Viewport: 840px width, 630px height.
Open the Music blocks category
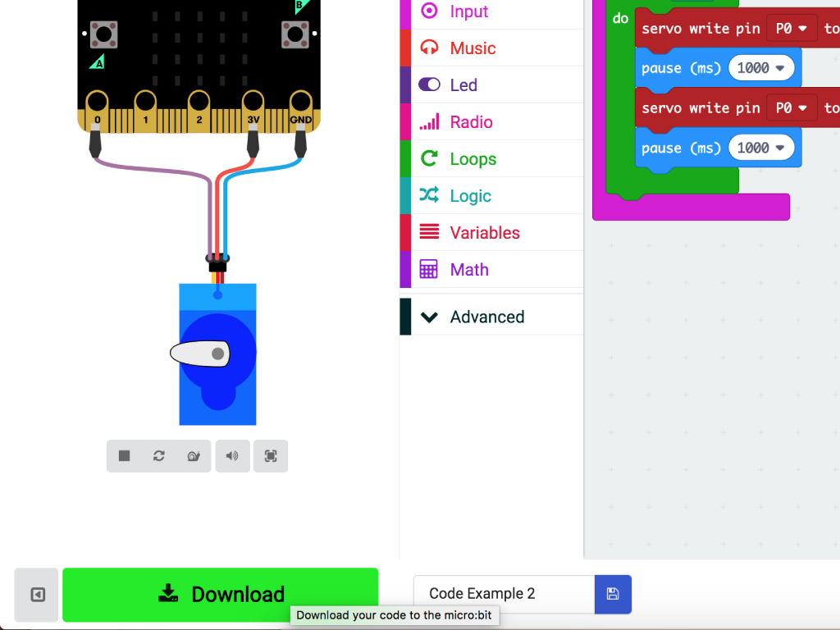492,48
